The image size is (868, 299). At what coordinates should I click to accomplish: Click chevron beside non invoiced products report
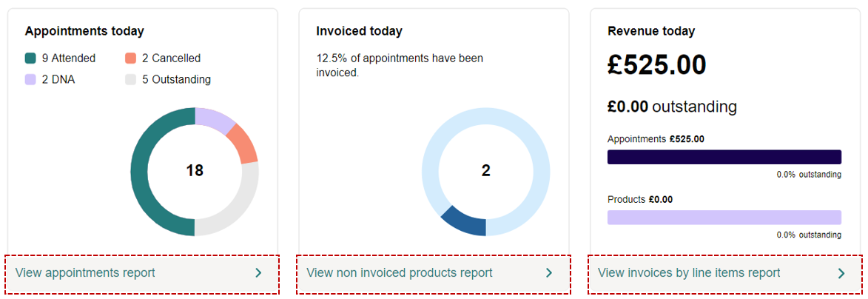(549, 273)
